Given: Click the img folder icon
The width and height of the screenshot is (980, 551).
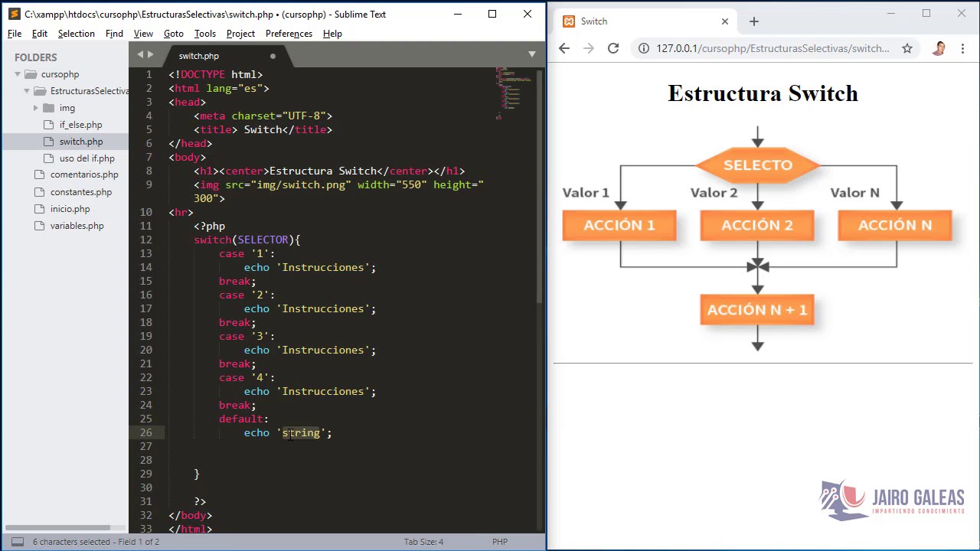Looking at the screenshot, I should [x=49, y=108].
